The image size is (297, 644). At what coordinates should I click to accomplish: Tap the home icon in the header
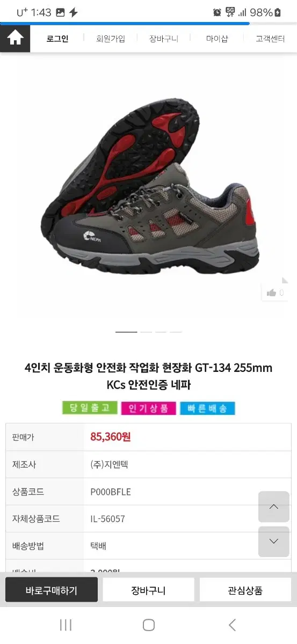click(x=15, y=39)
